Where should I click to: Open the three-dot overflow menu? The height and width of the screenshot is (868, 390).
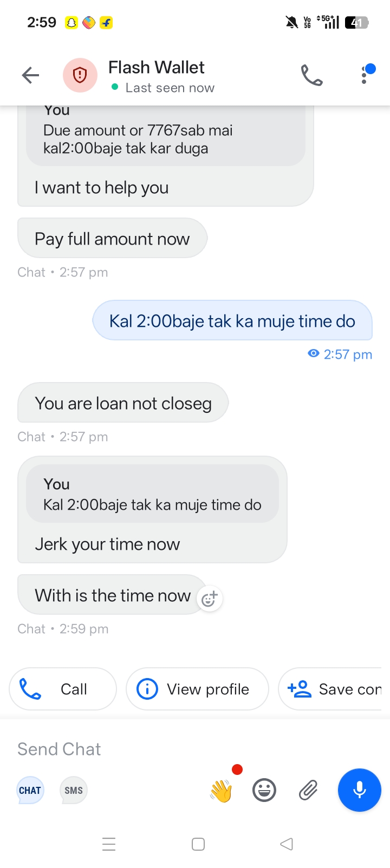[365, 75]
